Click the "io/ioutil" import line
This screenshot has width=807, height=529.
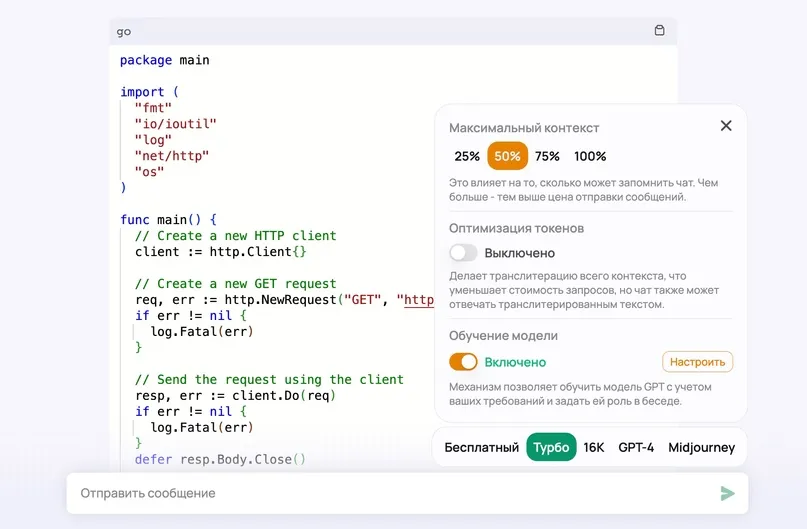click(x=176, y=124)
